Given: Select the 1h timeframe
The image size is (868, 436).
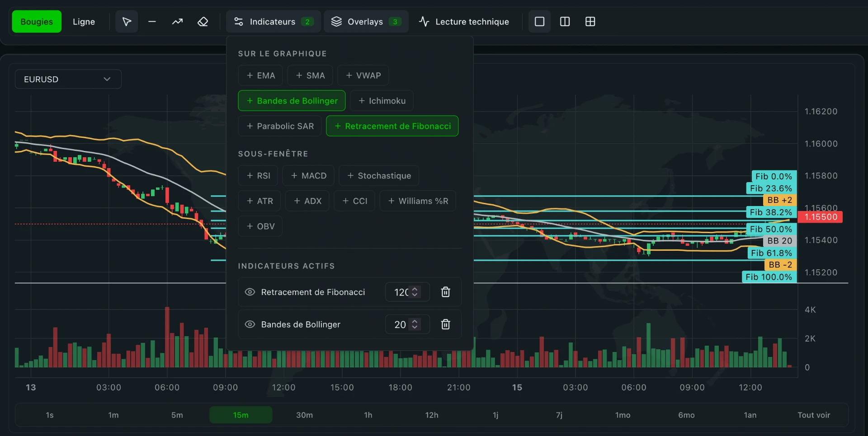Looking at the screenshot, I should point(368,415).
